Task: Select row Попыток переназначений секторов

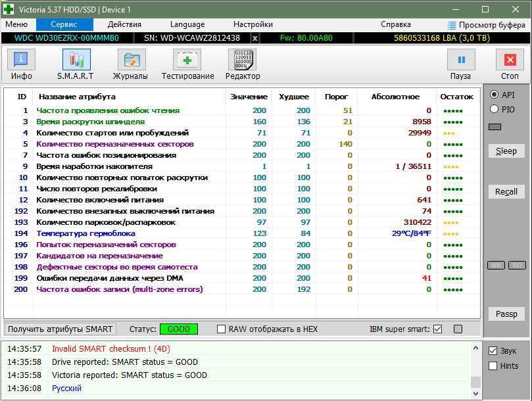Action: pos(242,245)
